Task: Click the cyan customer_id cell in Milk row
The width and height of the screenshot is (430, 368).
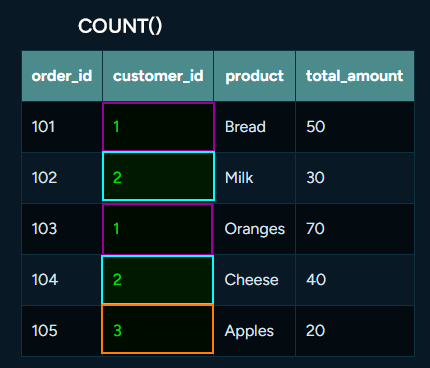Action: (x=158, y=176)
